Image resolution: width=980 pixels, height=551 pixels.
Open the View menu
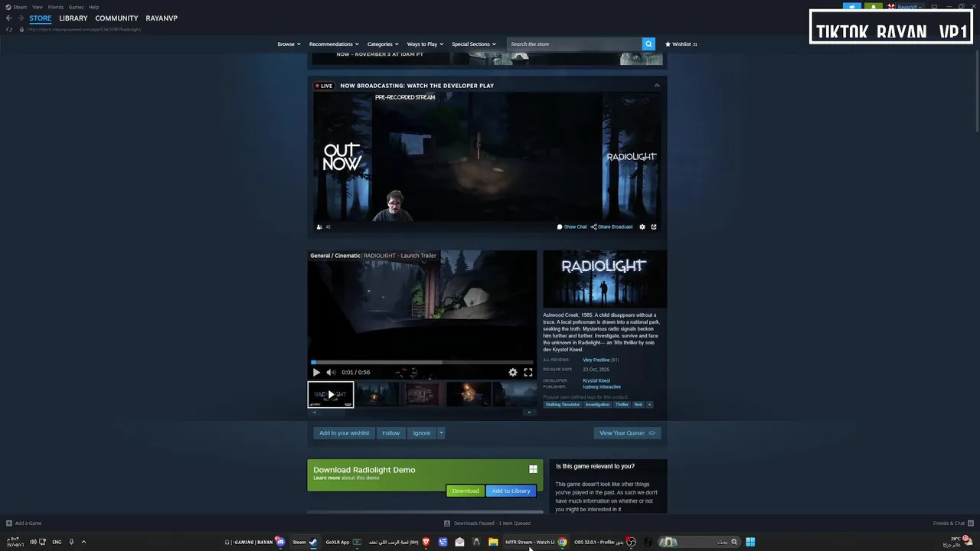coord(37,7)
